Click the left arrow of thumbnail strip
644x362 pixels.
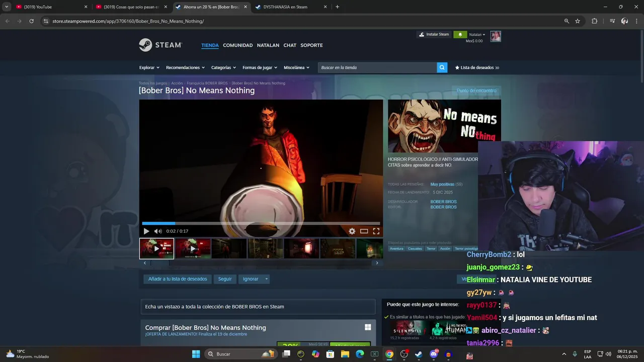pyautogui.click(x=145, y=263)
